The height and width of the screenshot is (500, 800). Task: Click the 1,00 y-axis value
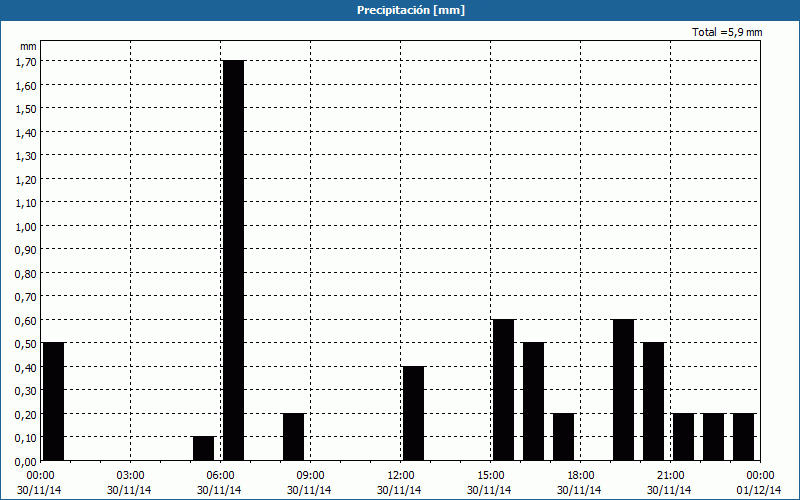(x=27, y=227)
